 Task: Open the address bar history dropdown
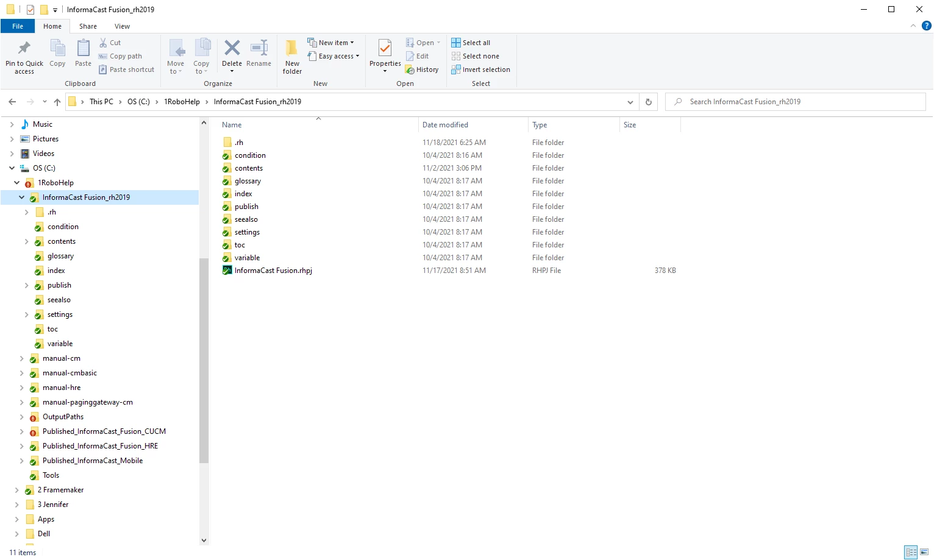pyautogui.click(x=630, y=102)
